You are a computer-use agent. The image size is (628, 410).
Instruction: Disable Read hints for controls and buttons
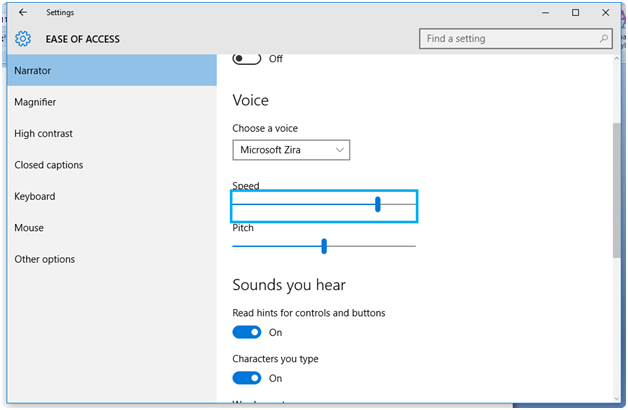pos(247,332)
